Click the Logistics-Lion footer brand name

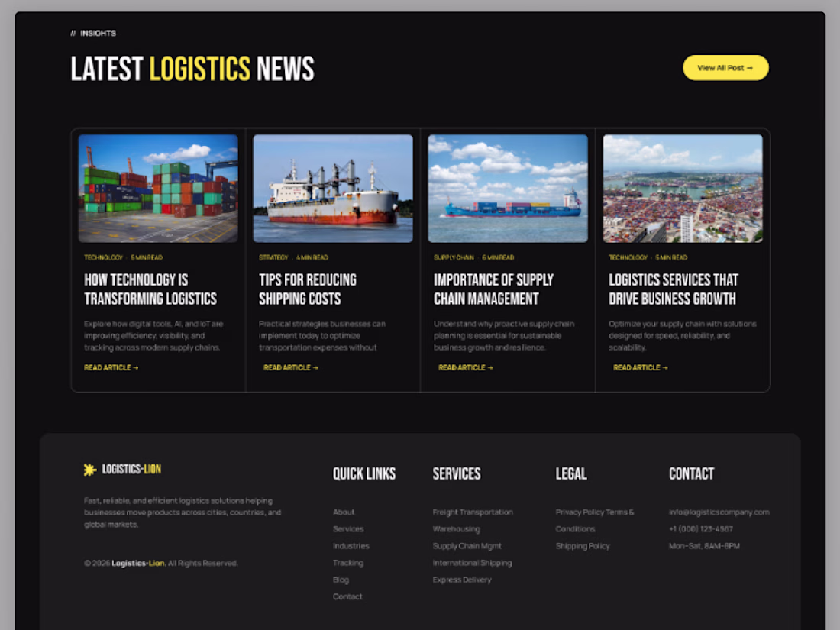pos(131,470)
